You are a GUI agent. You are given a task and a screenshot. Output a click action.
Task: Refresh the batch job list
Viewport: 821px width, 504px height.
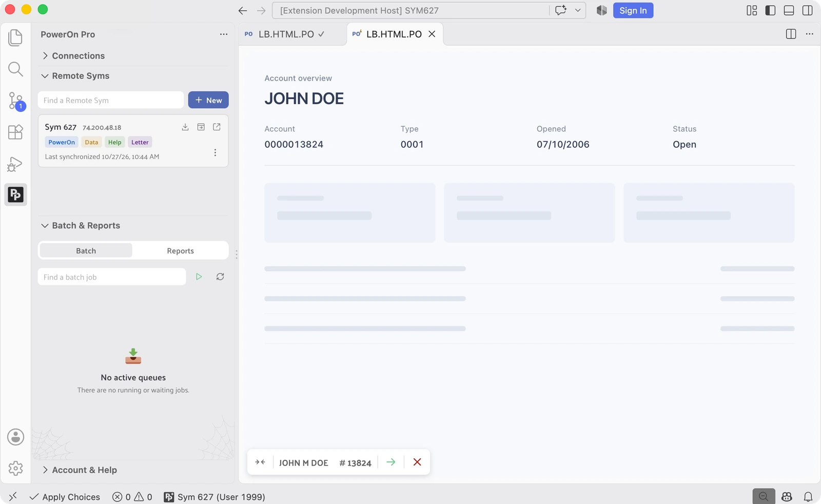coord(220,277)
